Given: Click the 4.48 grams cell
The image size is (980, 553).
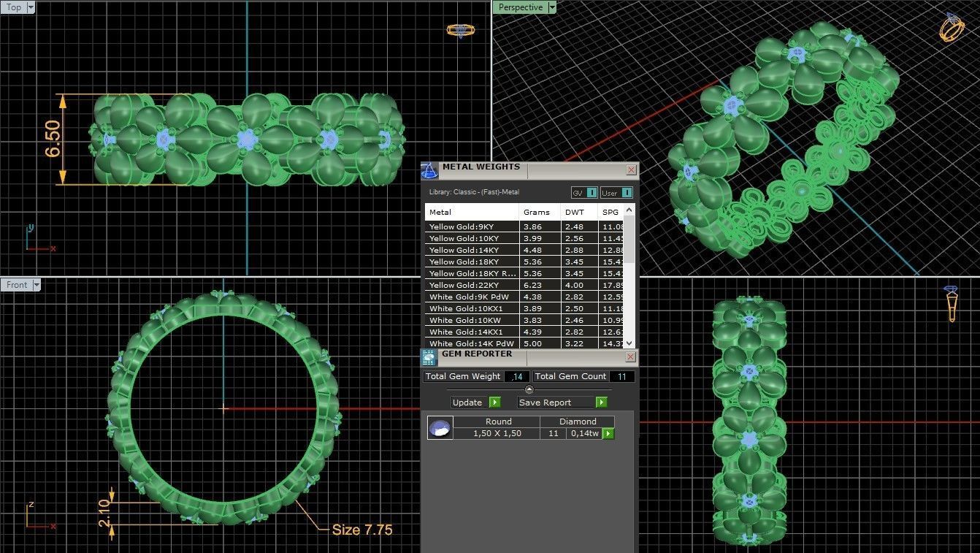Looking at the screenshot, I should click(540, 250).
